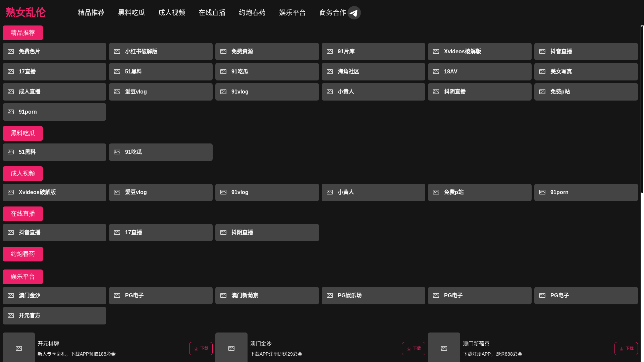
Task: Open 免费p站 under 成人视频 section
Action: point(480,192)
